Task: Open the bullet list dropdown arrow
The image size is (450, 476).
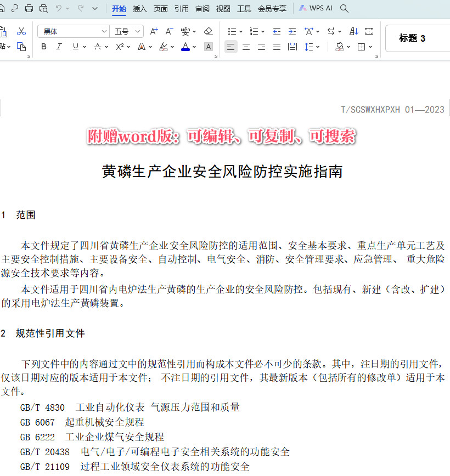Action: (241, 31)
